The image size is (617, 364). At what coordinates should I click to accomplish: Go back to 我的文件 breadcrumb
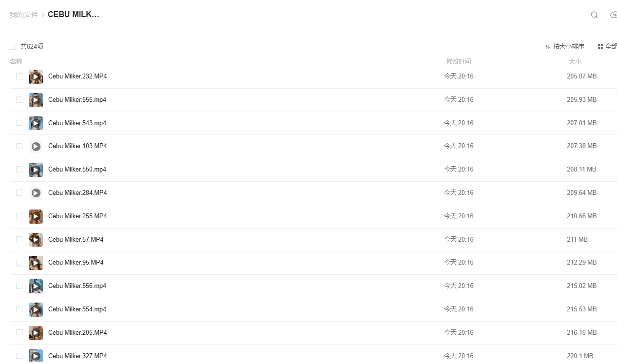(24, 15)
